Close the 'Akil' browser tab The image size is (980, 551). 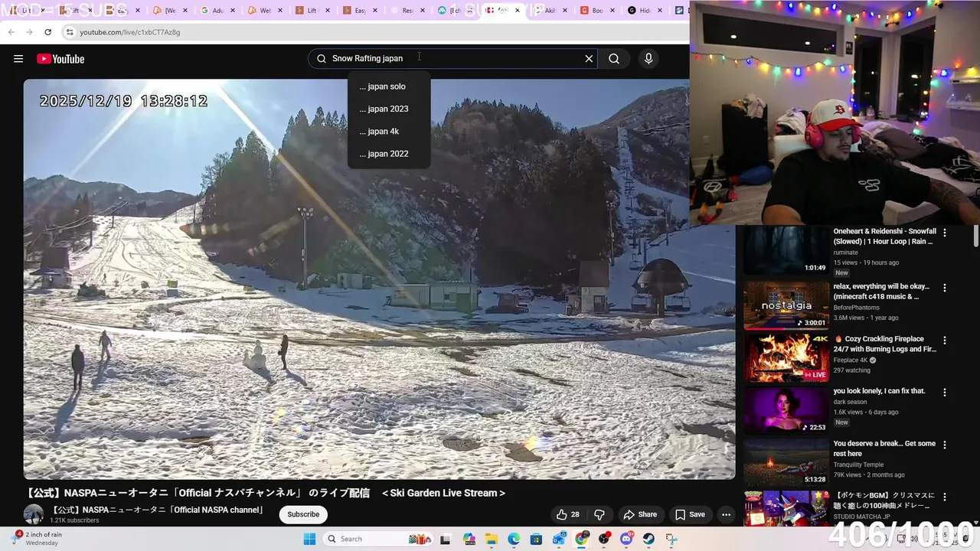[565, 11]
